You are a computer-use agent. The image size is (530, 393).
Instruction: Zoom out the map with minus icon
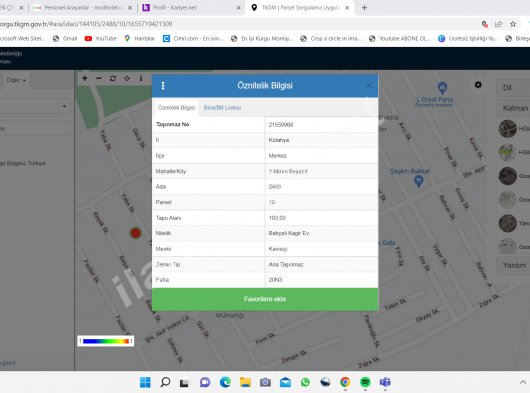(x=99, y=78)
